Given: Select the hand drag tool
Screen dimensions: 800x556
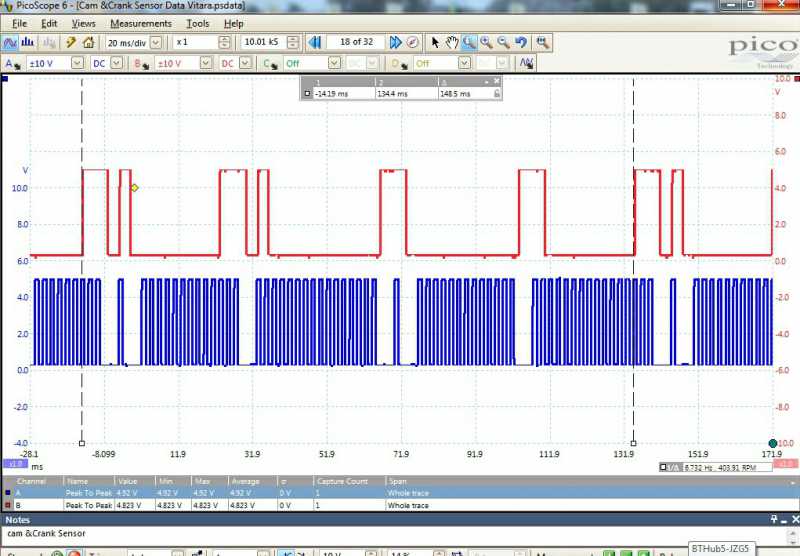Looking at the screenshot, I should pos(451,42).
